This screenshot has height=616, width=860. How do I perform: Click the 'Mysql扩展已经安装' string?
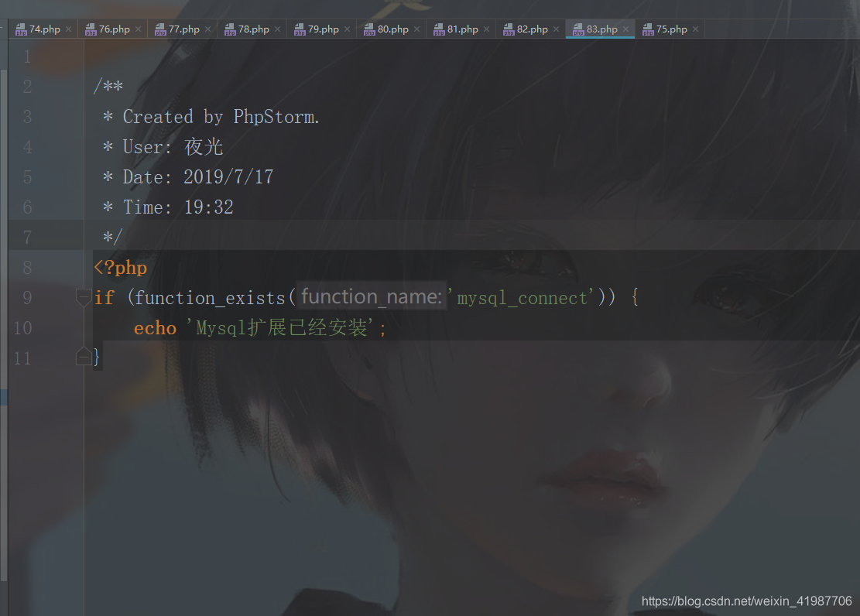(281, 328)
